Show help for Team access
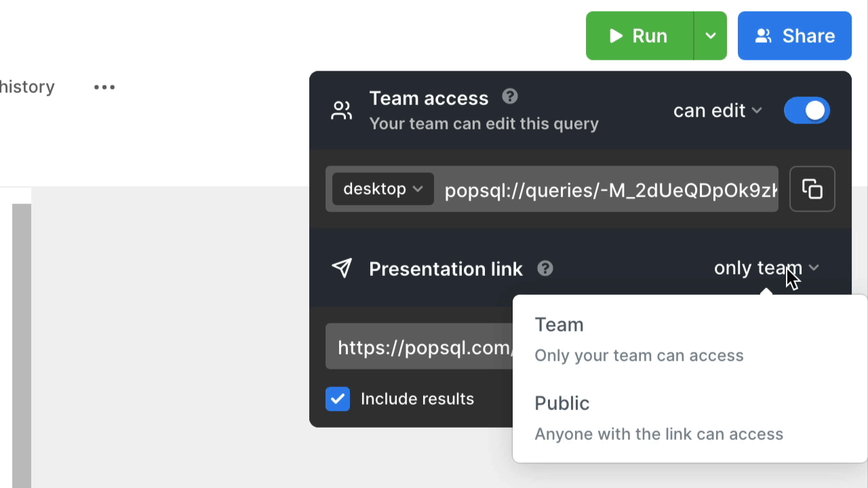868x488 pixels. 510,97
